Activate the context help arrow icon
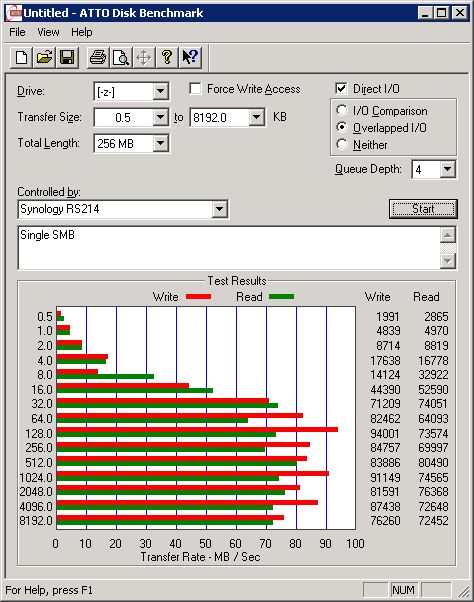The image size is (474, 602). pyautogui.click(x=190, y=58)
